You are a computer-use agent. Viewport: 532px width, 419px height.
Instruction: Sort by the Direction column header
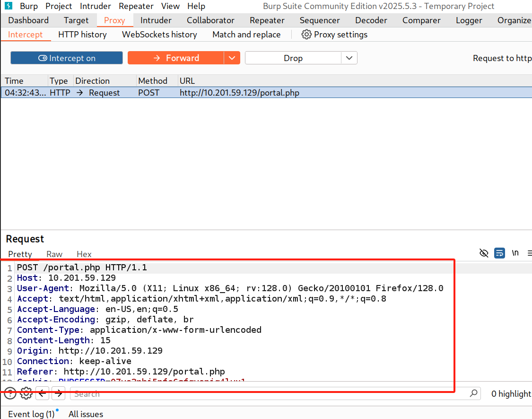[105, 81]
